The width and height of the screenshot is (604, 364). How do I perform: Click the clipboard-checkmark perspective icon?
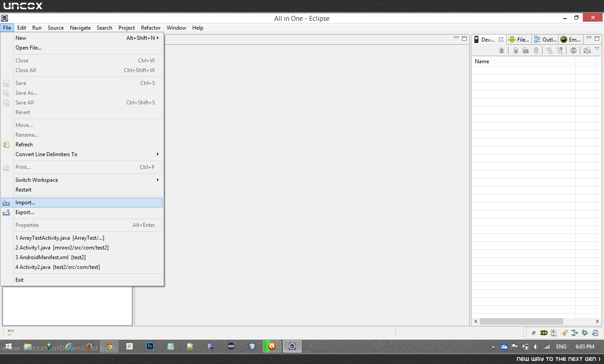(x=595, y=333)
